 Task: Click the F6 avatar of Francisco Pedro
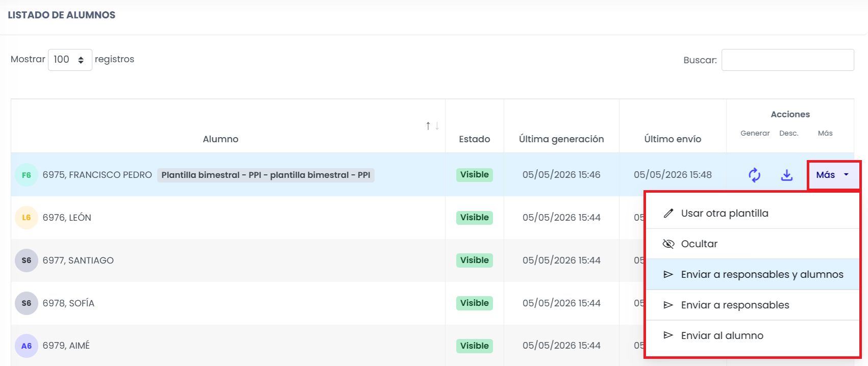(27, 175)
